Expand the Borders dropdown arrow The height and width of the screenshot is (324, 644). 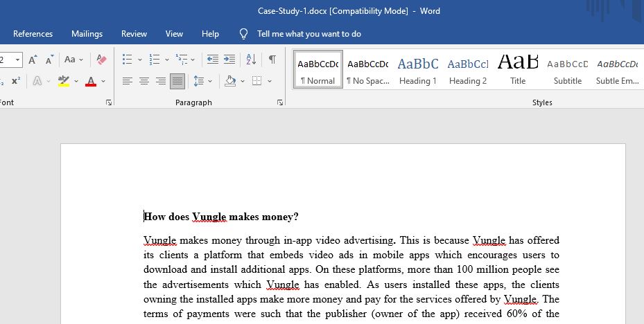(x=270, y=81)
